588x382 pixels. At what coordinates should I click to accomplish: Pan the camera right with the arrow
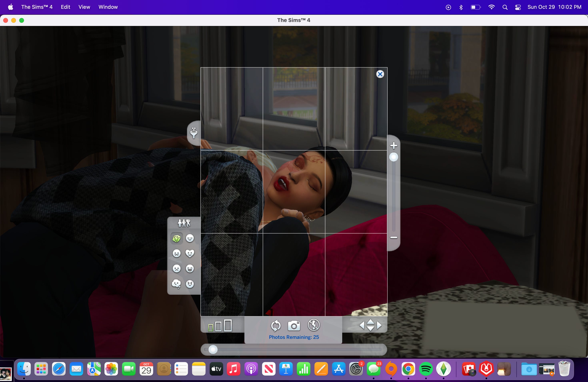[x=379, y=325]
